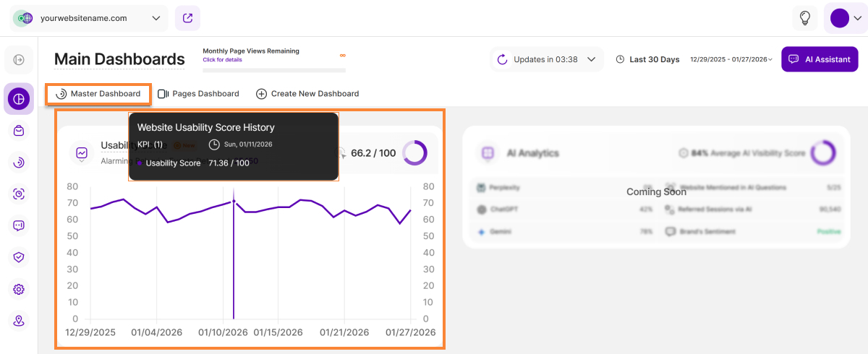
Task: Open the settings gear in sidebar
Action: click(19, 289)
